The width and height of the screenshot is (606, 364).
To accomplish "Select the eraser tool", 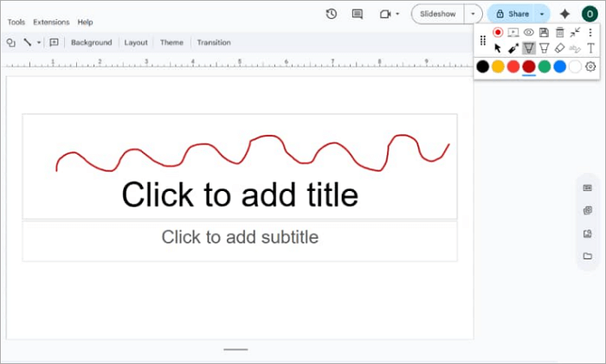I will pyautogui.click(x=559, y=48).
